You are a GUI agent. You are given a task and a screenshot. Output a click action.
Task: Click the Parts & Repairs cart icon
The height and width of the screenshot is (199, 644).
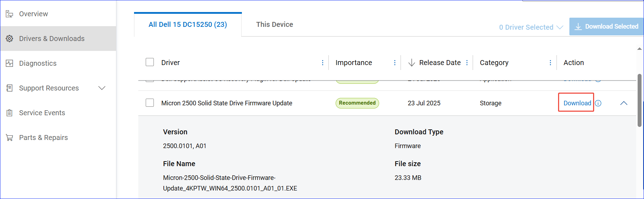10,137
